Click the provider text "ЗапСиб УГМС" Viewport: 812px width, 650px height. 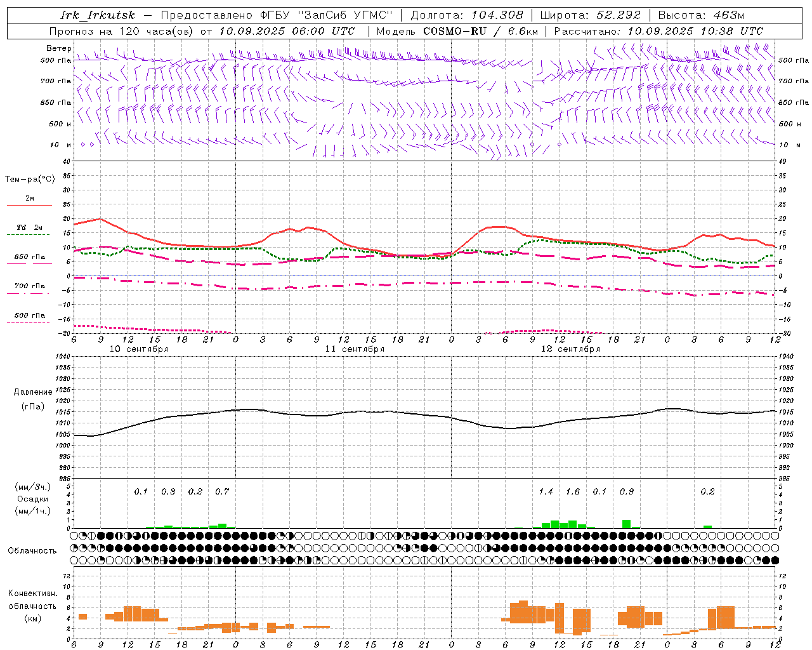pyautogui.click(x=345, y=15)
